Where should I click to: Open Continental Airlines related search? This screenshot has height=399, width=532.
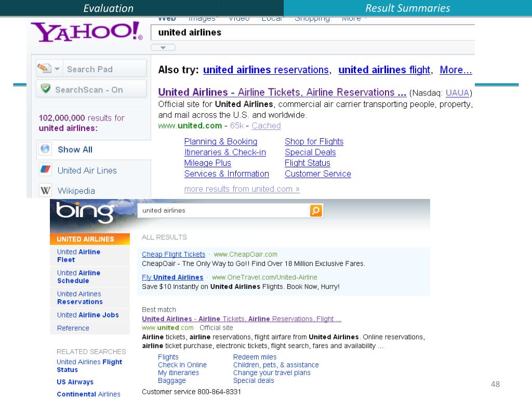tap(88, 394)
